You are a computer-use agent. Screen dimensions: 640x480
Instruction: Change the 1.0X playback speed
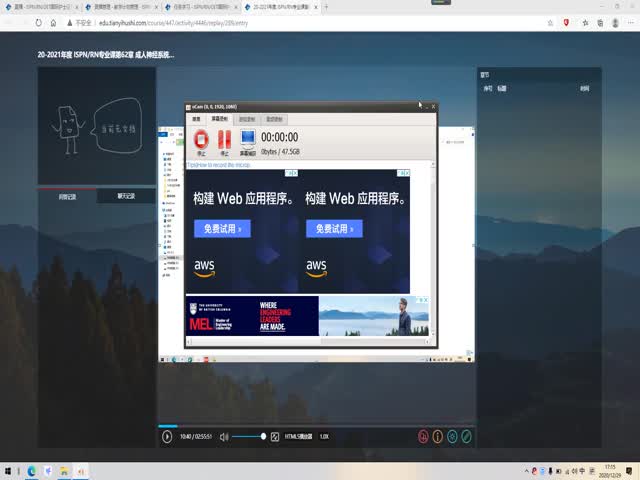324,436
